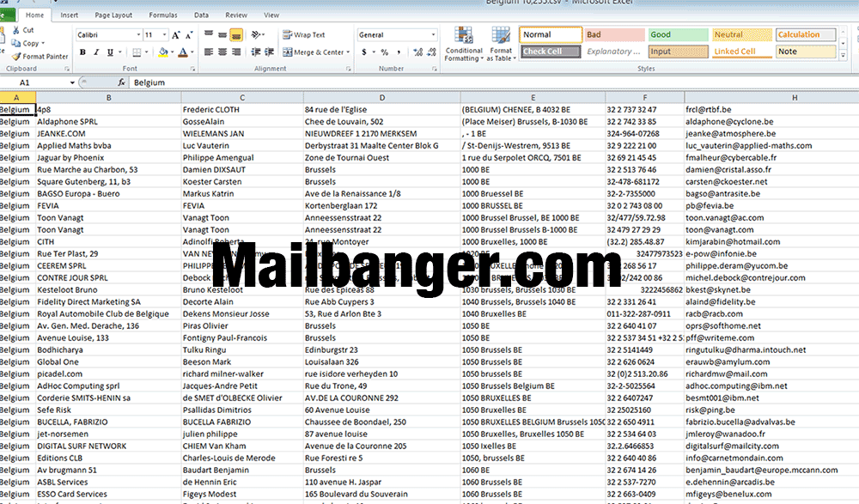The height and width of the screenshot is (504, 859).
Task: Click the Decrease Indent icon
Action: tap(256, 52)
